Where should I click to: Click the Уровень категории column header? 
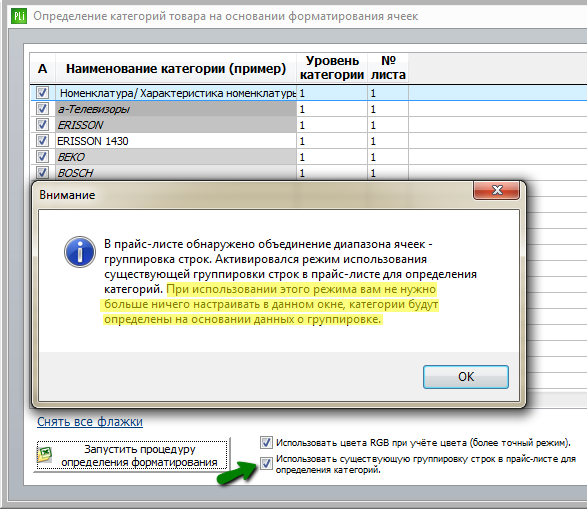point(332,68)
